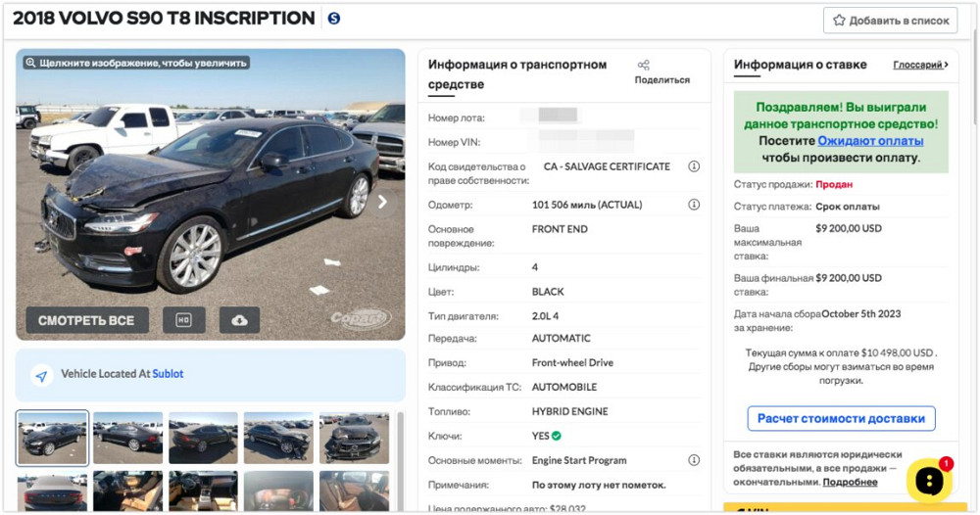
Task: Click the share icon above Поделиться
Action: [x=644, y=65]
